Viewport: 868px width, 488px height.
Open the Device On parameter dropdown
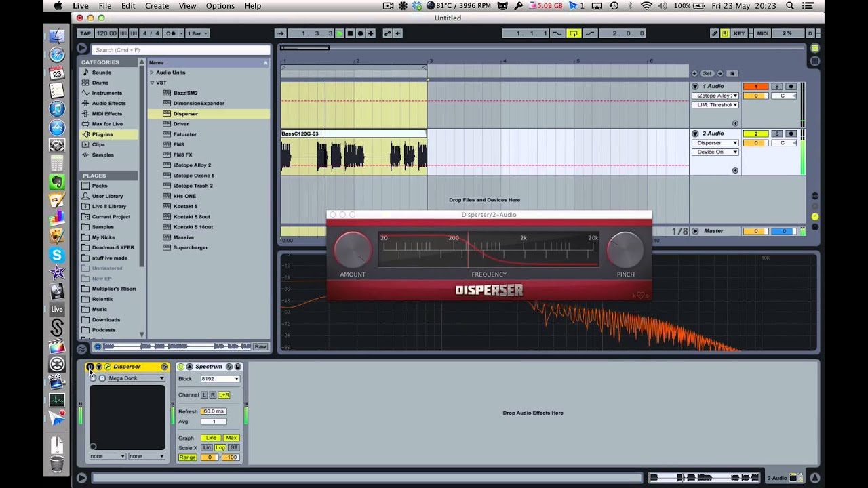[716, 152]
